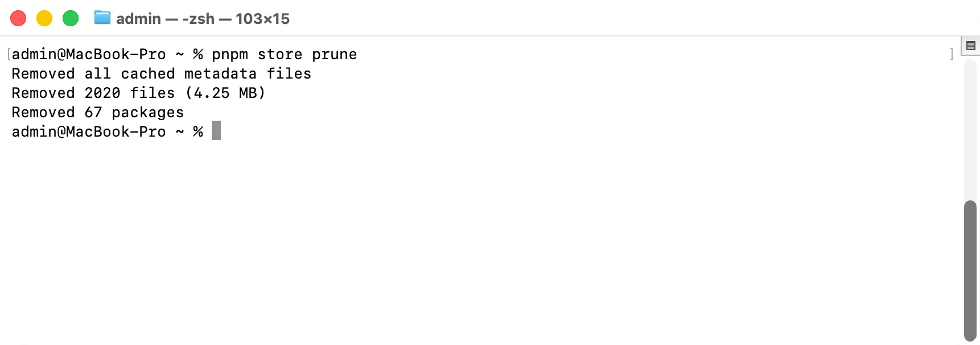Click the left bracket mark before first prompt
Viewport: 980px width, 345px height.
point(9,55)
